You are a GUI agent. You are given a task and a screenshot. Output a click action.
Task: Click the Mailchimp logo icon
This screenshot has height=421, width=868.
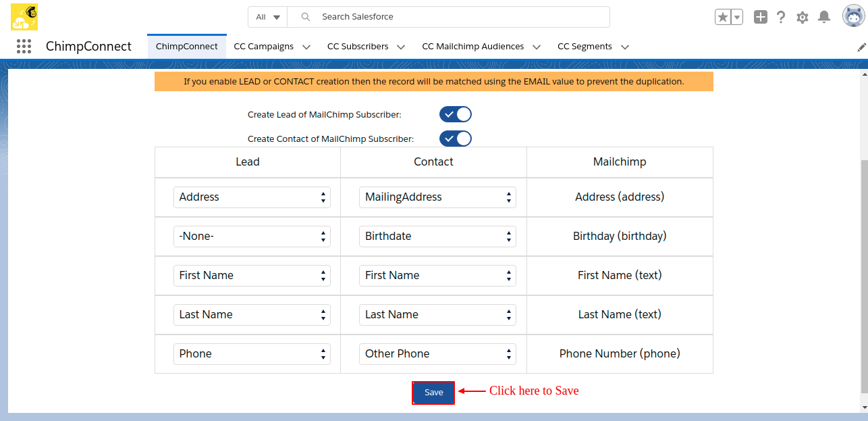click(24, 17)
